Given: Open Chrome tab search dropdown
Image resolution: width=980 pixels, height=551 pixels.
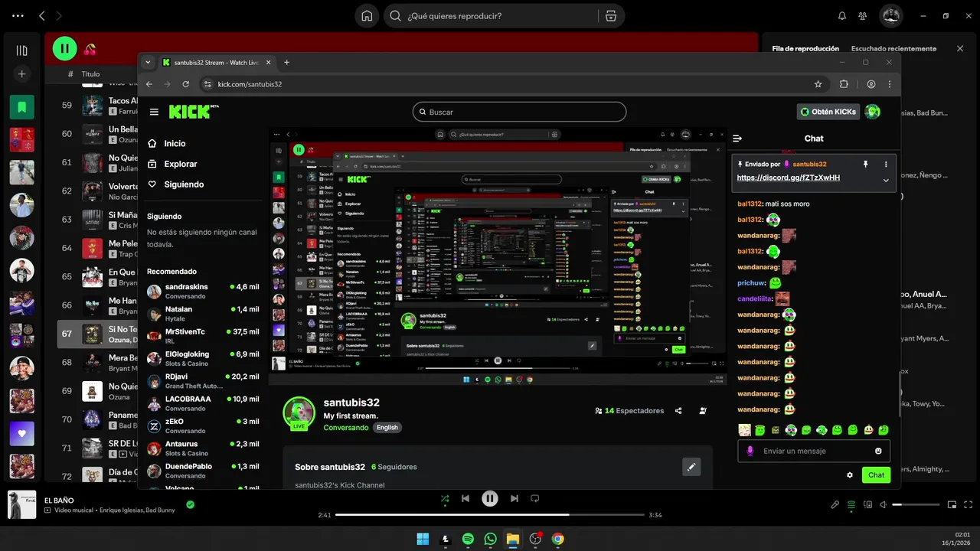Looking at the screenshot, I should [147, 62].
